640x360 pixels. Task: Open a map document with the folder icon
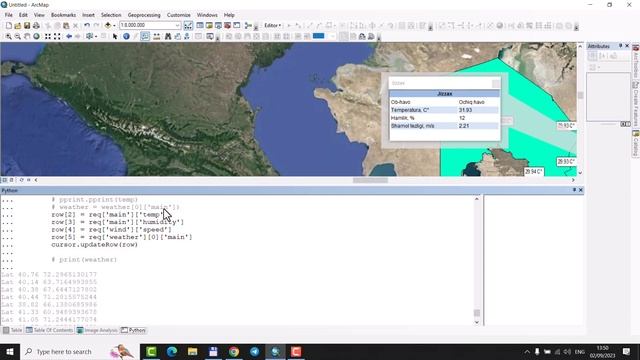tap(18, 26)
